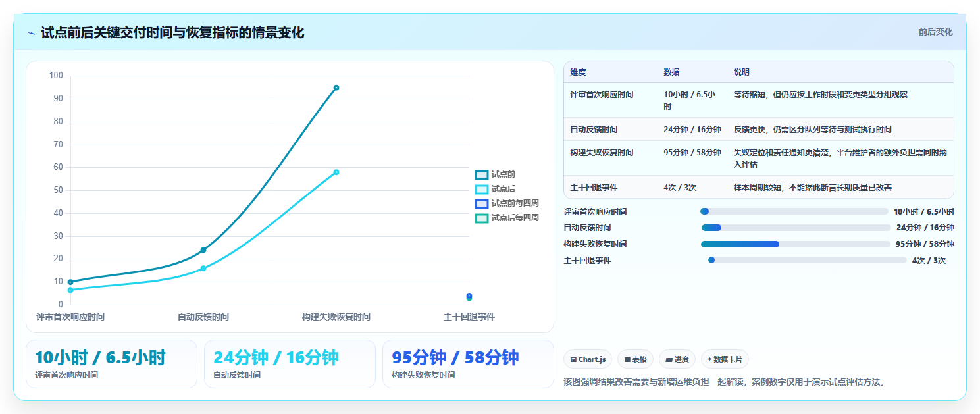The width and height of the screenshot is (980, 414).
Task: Click the 试点后 point at 自动反馈时间
Action: (x=203, y=269)
